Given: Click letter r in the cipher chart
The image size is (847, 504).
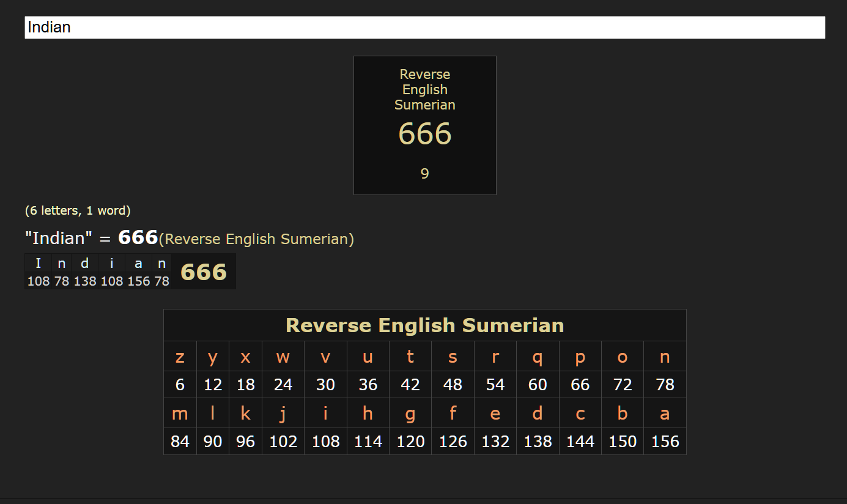Looking at the screenshot, I should [x=495, y=357].
